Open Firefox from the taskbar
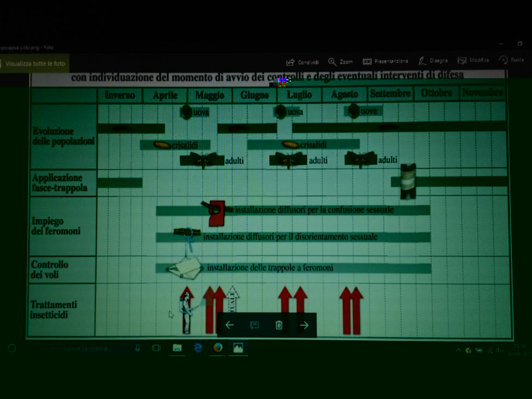The height and width of the screenshot is (399, 532). [218, 348]
